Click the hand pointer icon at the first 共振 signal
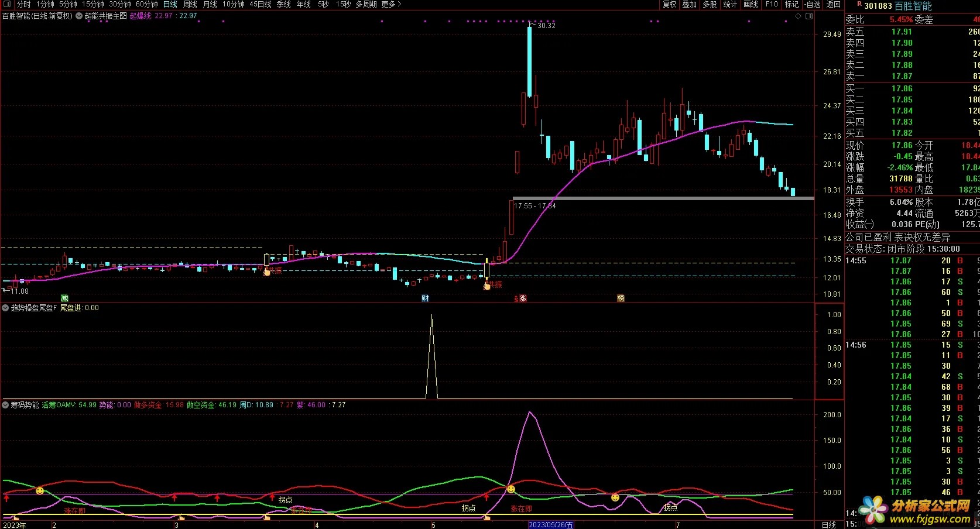980x529 pixels. point(267,271)
